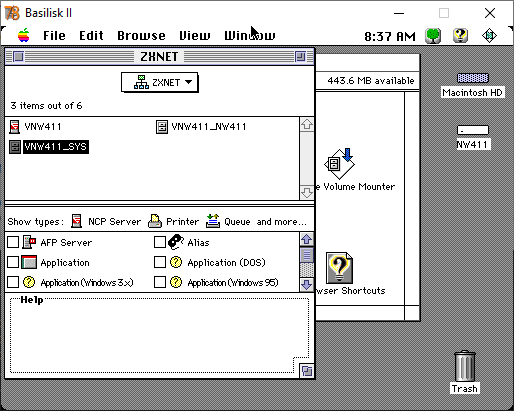Click the ZXNET window resize box

(x=307, y=371)
